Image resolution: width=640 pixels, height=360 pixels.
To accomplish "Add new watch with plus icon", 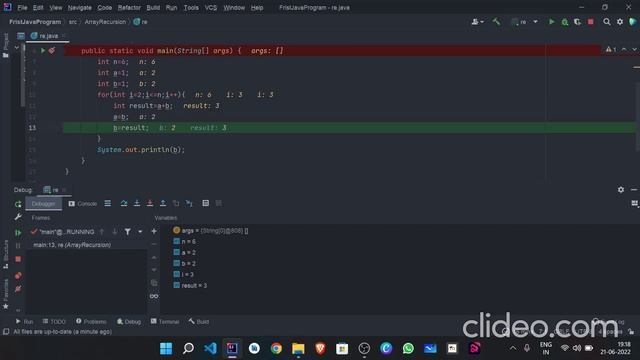I will click(x=154, y=231).
